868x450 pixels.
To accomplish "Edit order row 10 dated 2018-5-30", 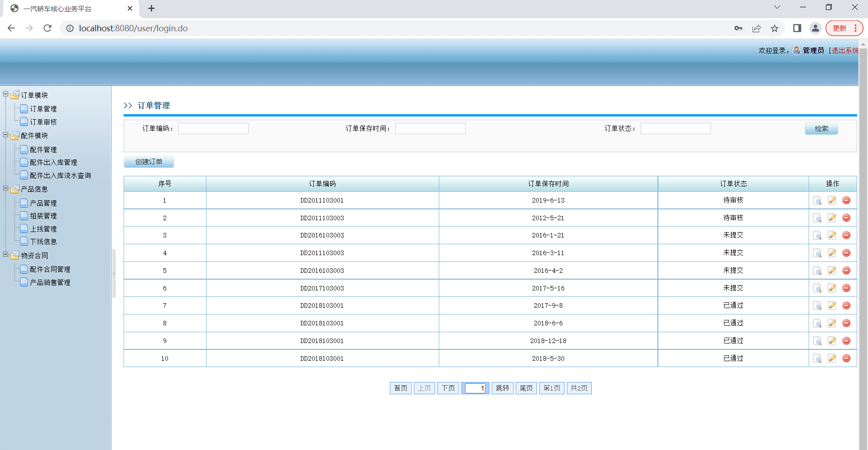I will tap(832, 358).
